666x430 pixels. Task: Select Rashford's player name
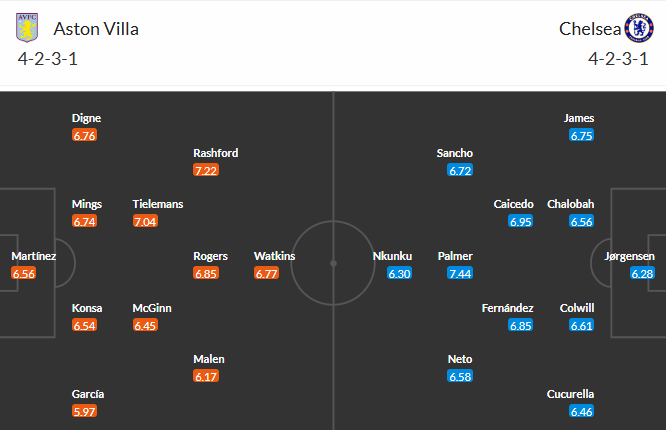tap(215, 153)
